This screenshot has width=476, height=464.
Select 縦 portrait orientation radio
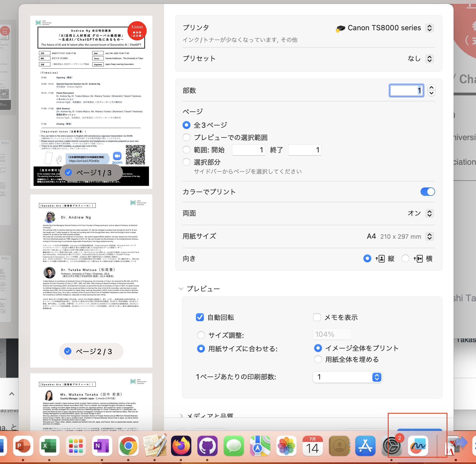click(x=367, y=258)
